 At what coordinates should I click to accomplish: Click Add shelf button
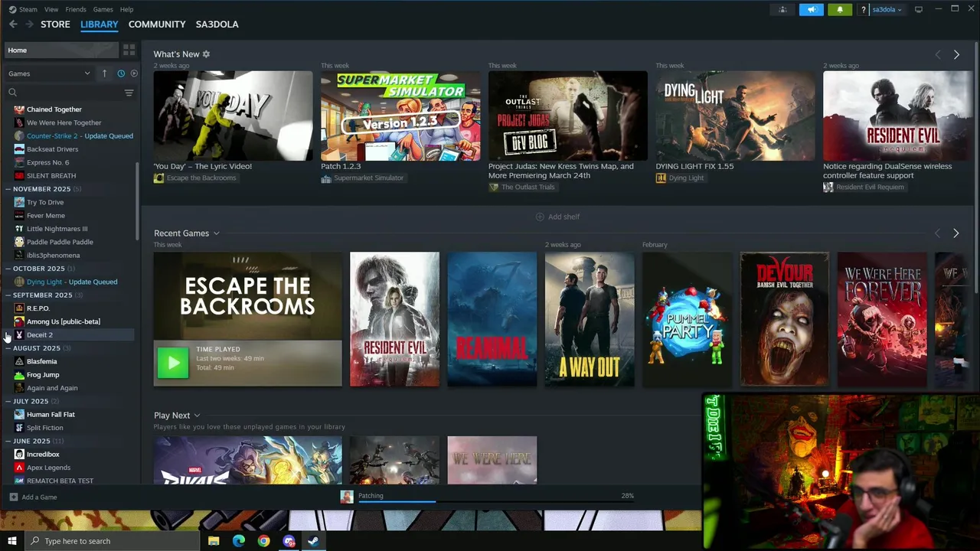[x=557, y=217]
